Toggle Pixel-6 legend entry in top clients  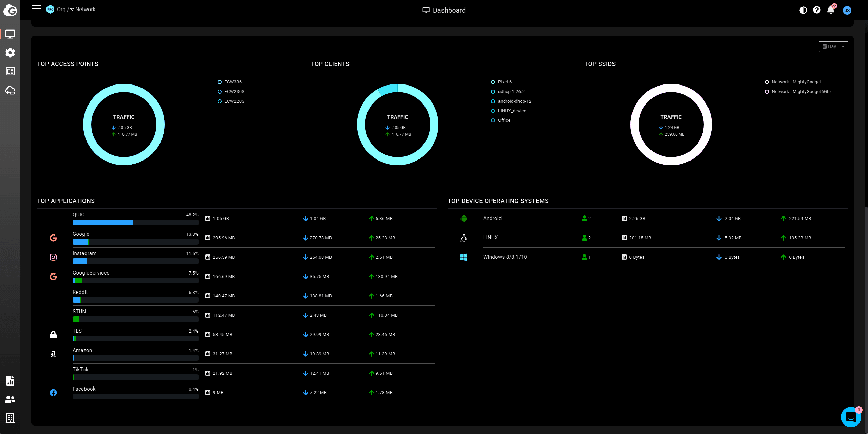pyautogui.click(x=504, y=82)
